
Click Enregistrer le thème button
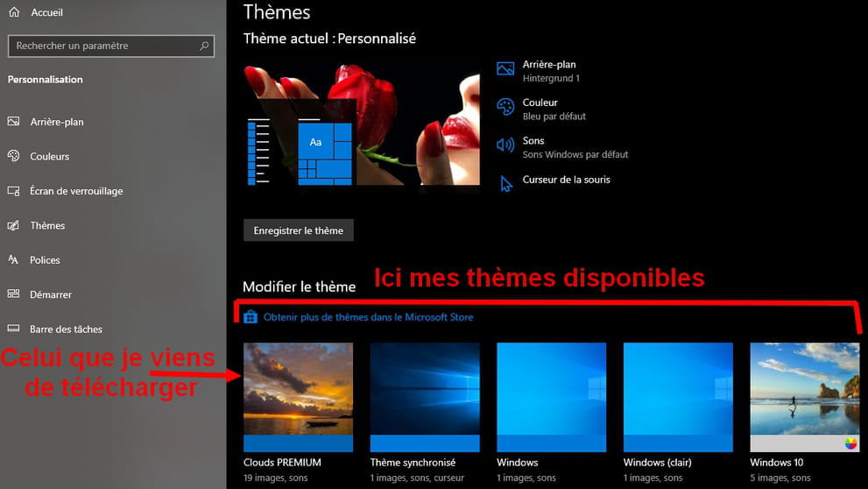[x=299, y=230]
